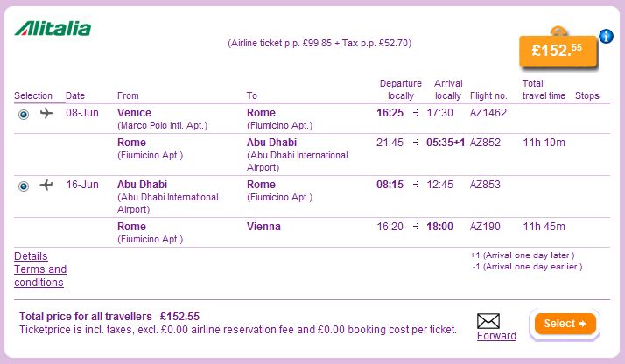Open the Details link
This screenshot has height=364, width=625.
pos(31,256)
